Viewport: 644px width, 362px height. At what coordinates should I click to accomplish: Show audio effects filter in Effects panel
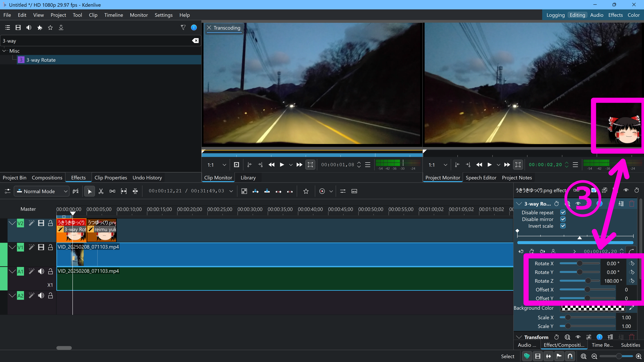pyautogui.click(x=29, y=27)
